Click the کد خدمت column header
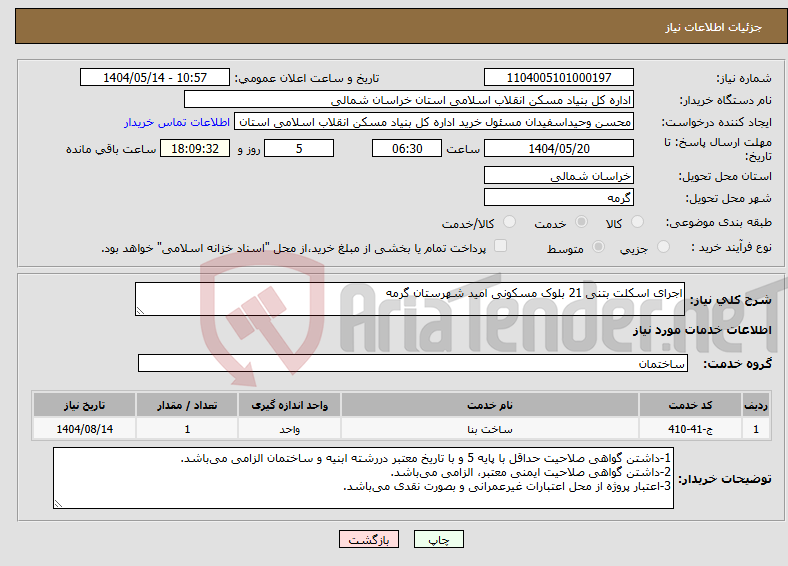The image size is (788, 566). point(691,405)
